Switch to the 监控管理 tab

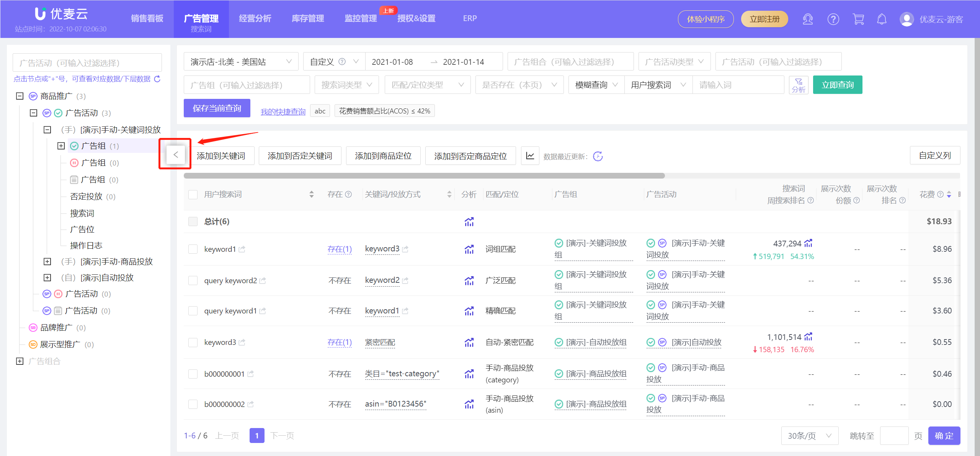[x=361, y=18]
